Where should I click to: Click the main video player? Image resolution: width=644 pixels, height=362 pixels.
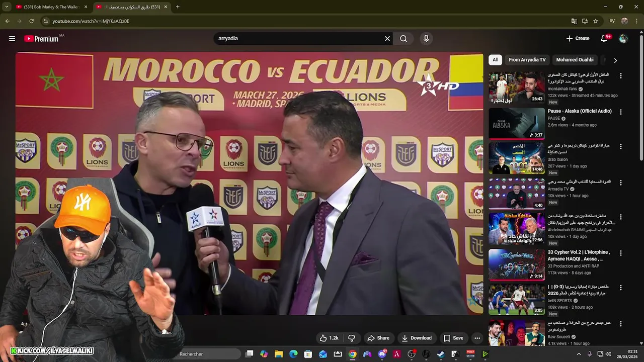click(x=249, y=184)
